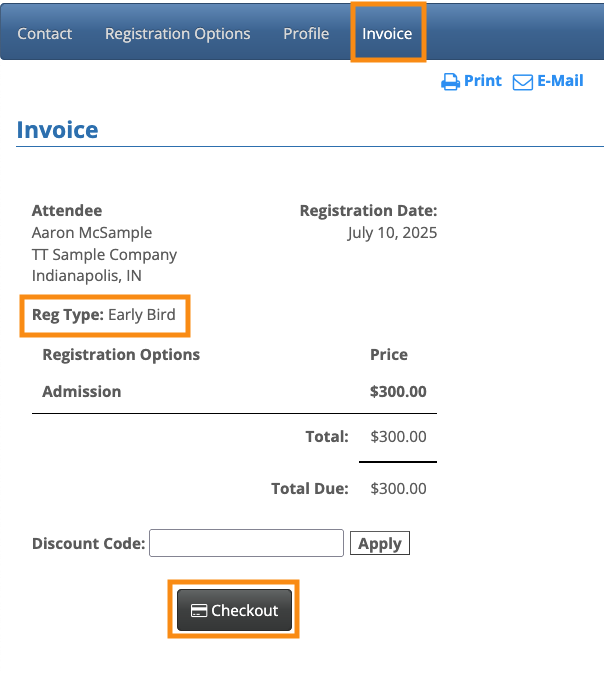Switch to the Registration Options tab
Screen dimensions: 604x673
pyautogui.click(x=178, y=33)
